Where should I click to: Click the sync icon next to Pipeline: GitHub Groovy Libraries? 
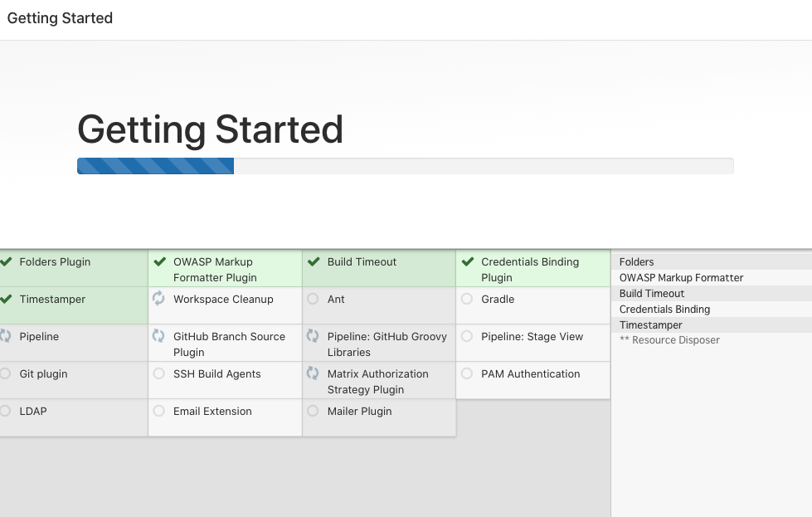tap(313, 336)
